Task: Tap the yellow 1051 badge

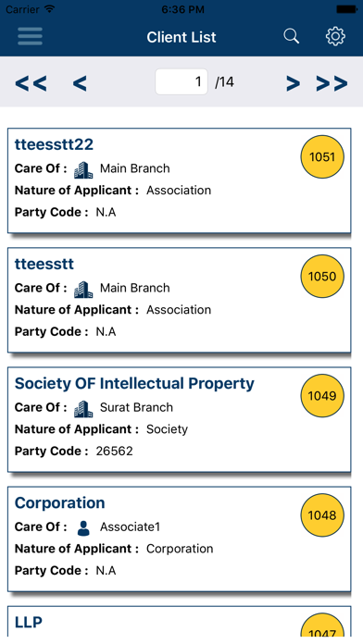Action: click(x=322, y=157)
